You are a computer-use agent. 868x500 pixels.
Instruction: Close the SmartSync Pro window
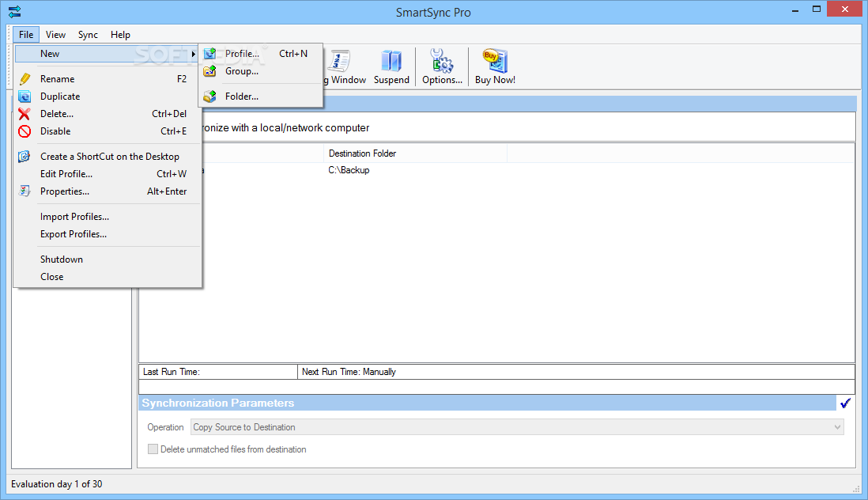click(845, 9)
